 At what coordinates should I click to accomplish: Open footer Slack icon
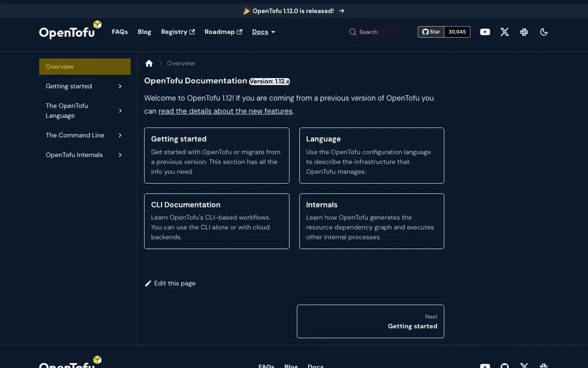(x=544, y=366)
